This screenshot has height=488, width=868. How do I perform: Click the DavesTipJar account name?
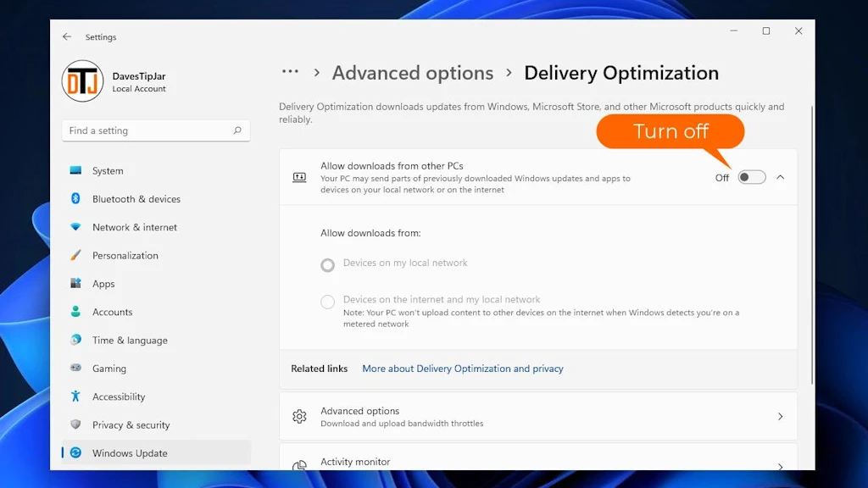click(139, 76)
